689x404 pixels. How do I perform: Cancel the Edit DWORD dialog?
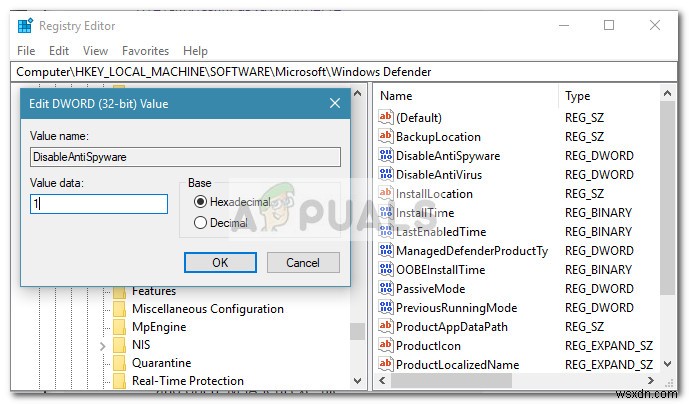pos(303,262)
